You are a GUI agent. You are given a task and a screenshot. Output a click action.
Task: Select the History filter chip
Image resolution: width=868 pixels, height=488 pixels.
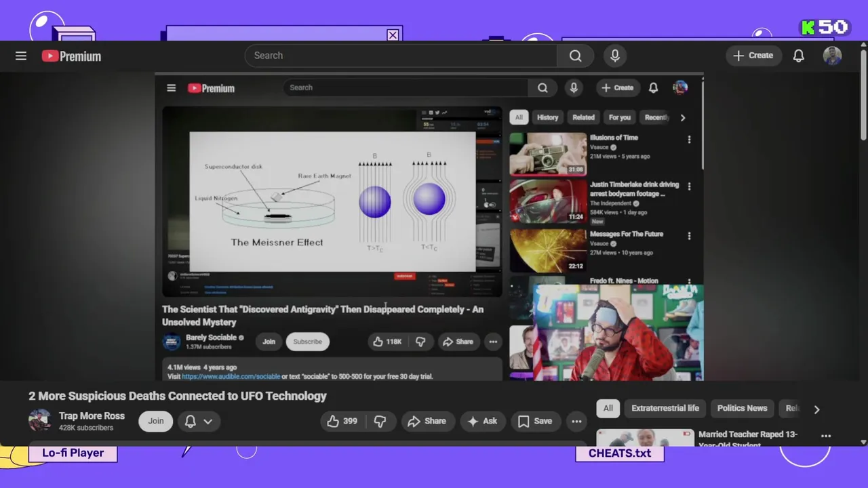(x=547, y=117)
